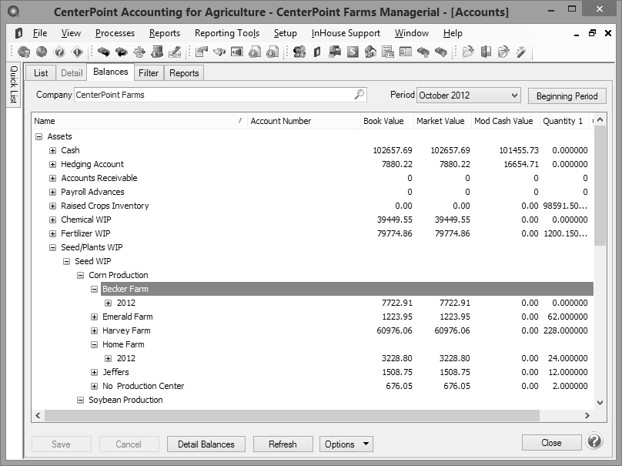Click the pen signing toolbar icon
The image size is (623, 466).
tap(174, 52)
